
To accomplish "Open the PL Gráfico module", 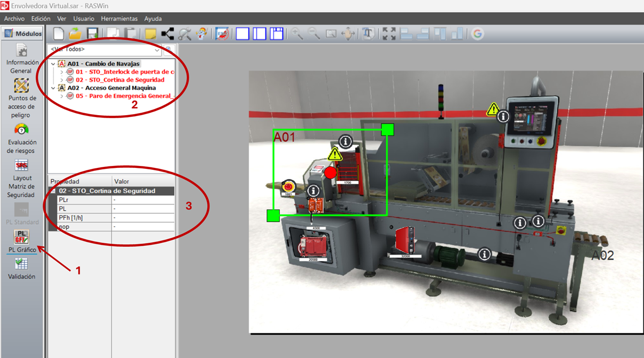I will [x=22, y=241].
